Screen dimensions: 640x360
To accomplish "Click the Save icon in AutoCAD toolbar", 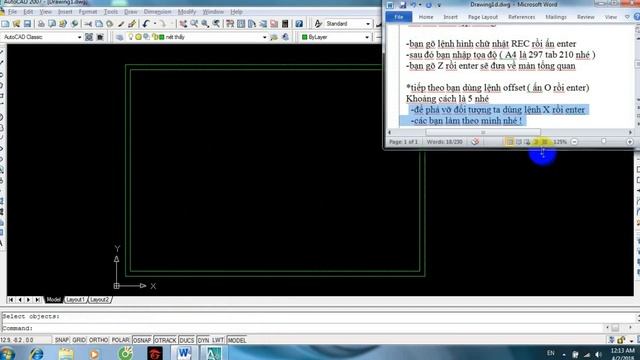I will tap(27, 24).
